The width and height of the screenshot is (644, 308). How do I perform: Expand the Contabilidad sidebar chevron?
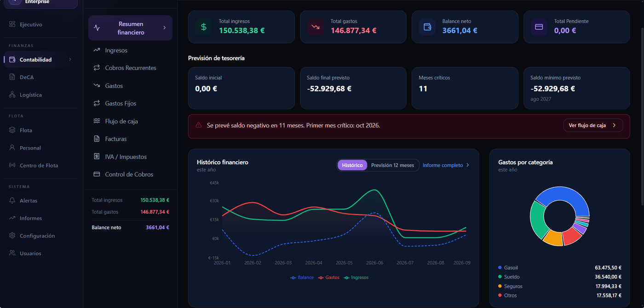point(70,59)
